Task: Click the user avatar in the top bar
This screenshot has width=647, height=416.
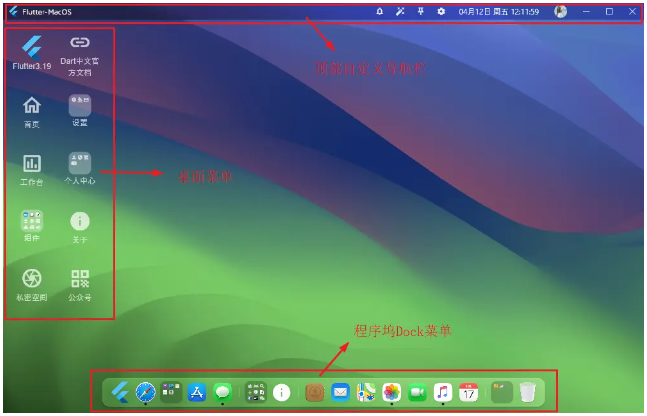Action: click(560, 12)
